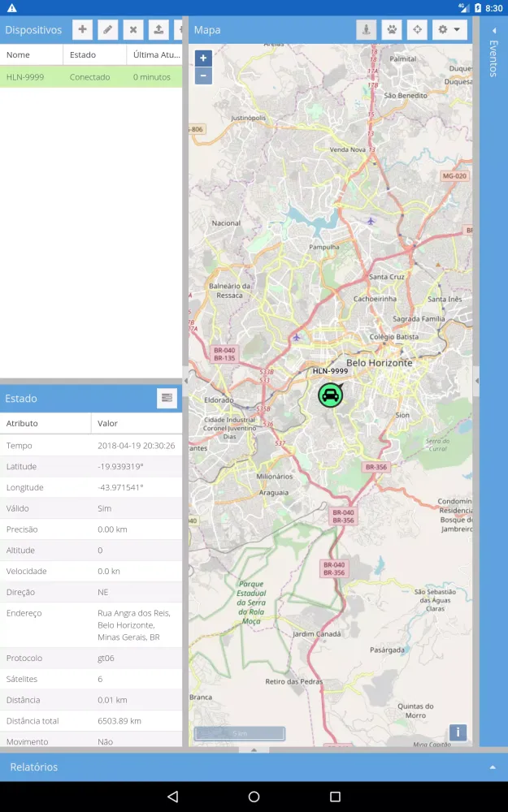Click the Estado panel attributes list icon

click(x=167, y=398)
